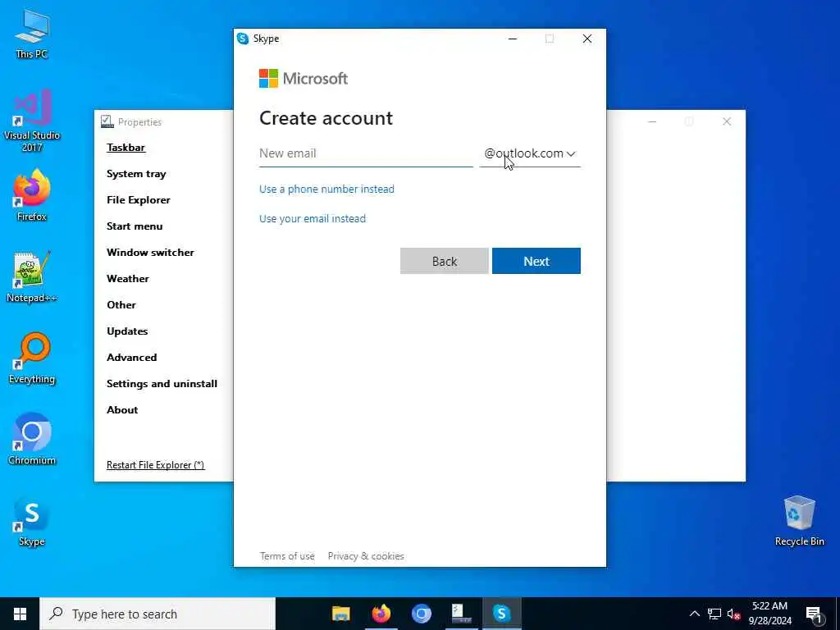The image size is (840, 630).
Task: Minimize the Skype window
Action: 513,39
